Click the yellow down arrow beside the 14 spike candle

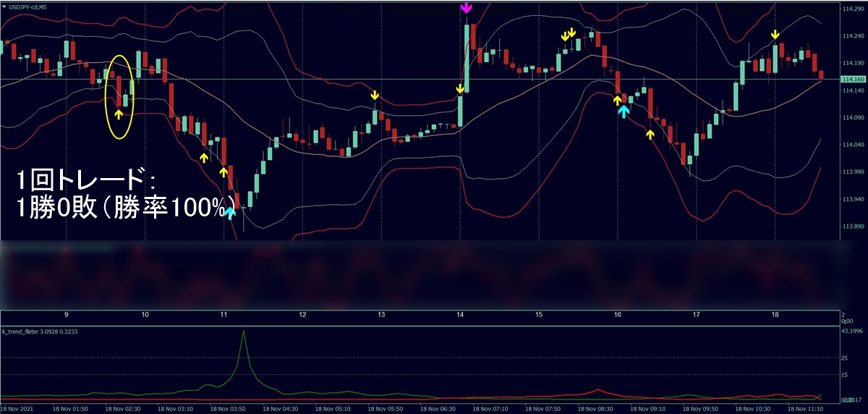(460, 89)
